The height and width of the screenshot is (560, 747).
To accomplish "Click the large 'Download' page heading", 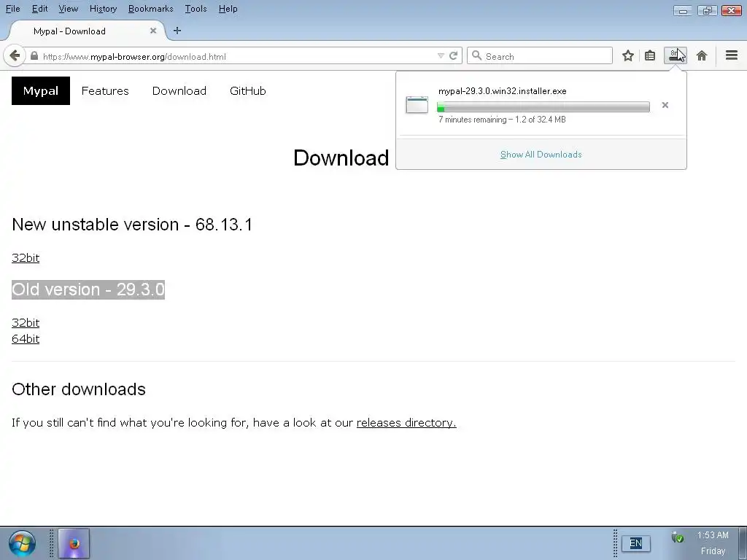I will click(x=341, y=157).
